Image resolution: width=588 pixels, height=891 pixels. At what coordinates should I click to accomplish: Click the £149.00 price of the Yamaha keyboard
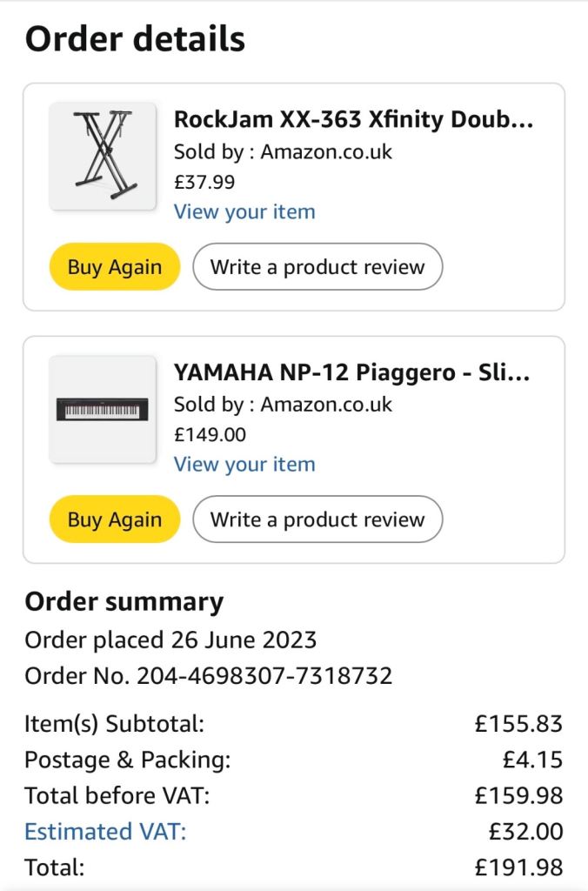pos(210,435)
